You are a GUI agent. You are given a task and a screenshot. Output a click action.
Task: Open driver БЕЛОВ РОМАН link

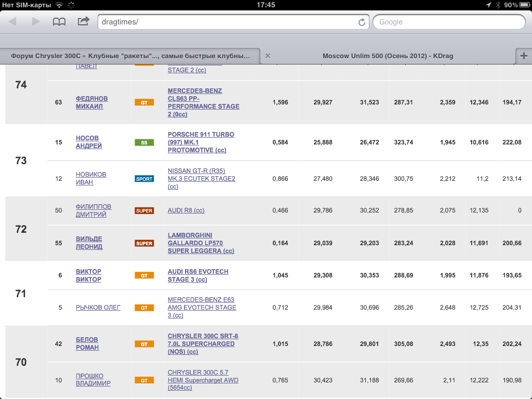[87, 343]
